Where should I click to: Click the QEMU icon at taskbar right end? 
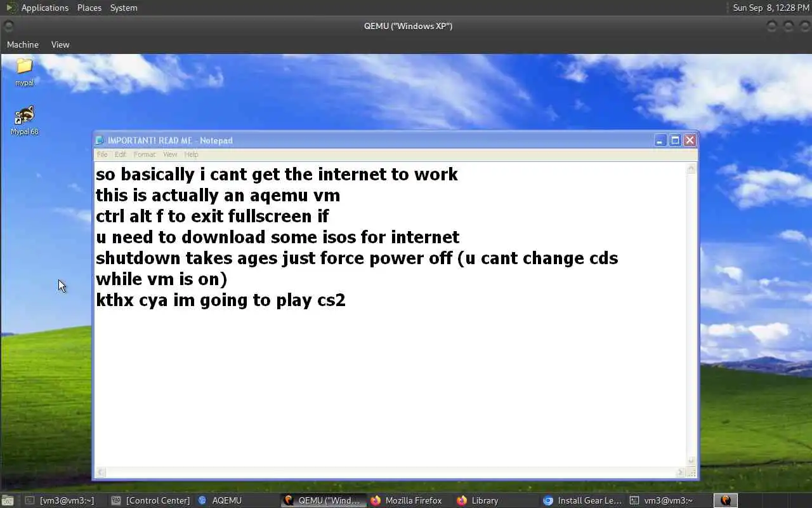(726, 500)
